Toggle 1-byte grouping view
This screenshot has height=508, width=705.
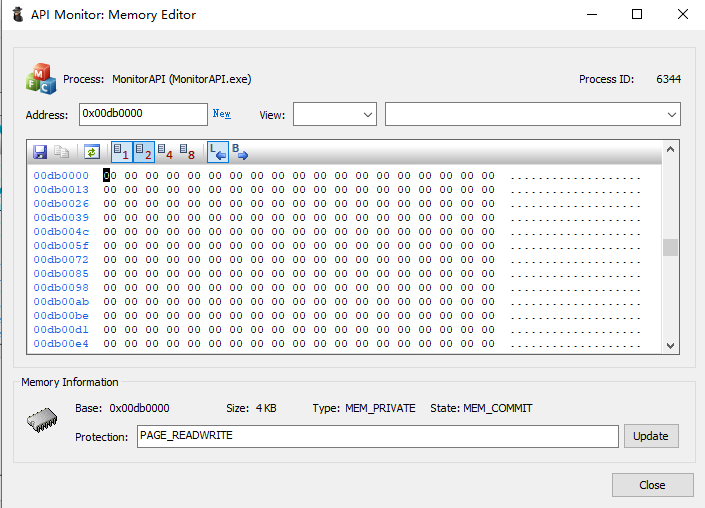[x=121, y=152]
